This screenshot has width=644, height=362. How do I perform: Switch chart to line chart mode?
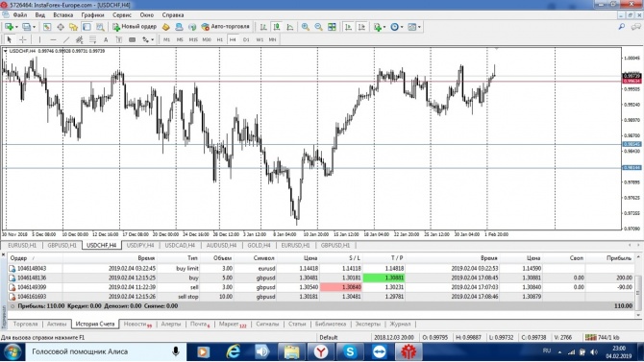pos(290,27)
